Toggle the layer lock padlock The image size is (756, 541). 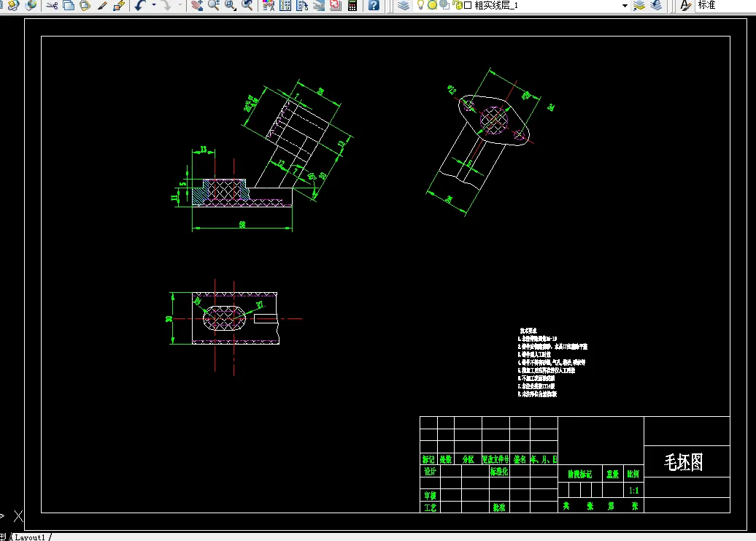coord(457,5)
